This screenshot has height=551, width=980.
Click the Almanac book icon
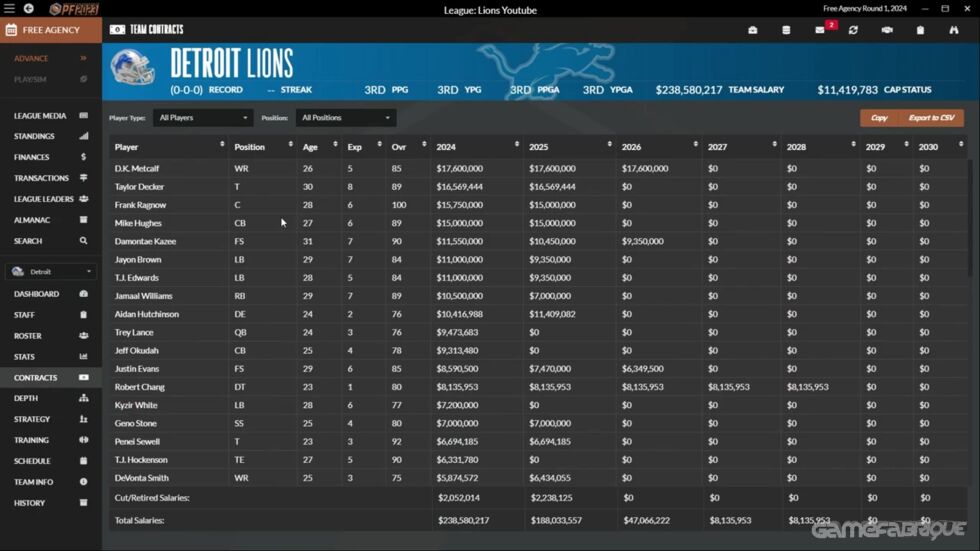coord(84,219)
